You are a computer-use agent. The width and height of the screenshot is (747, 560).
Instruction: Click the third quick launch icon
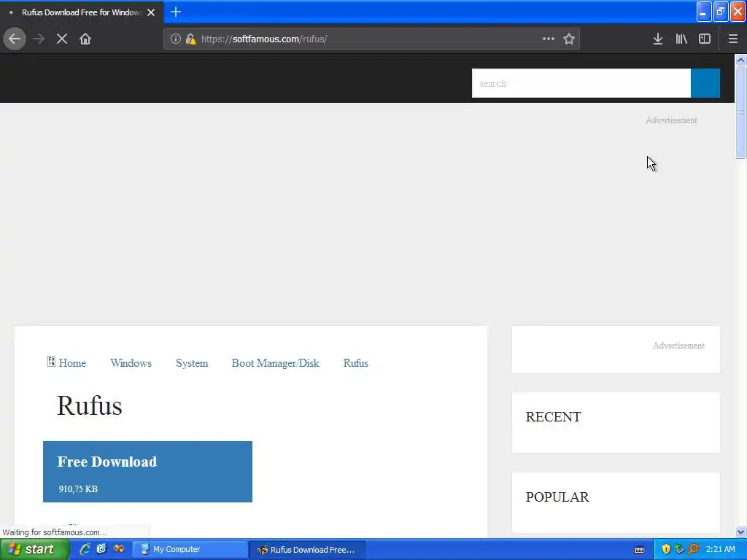point(119,549)
